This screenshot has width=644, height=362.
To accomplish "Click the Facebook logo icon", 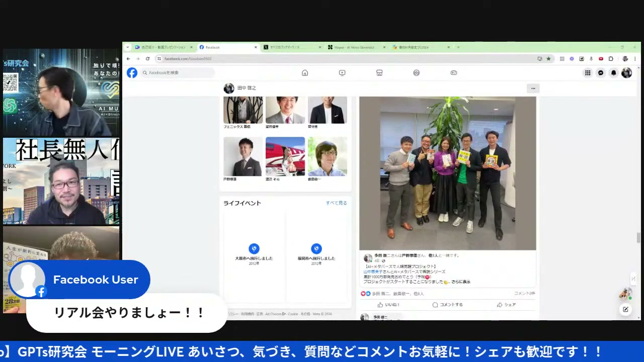I will (x=132, y=73).
